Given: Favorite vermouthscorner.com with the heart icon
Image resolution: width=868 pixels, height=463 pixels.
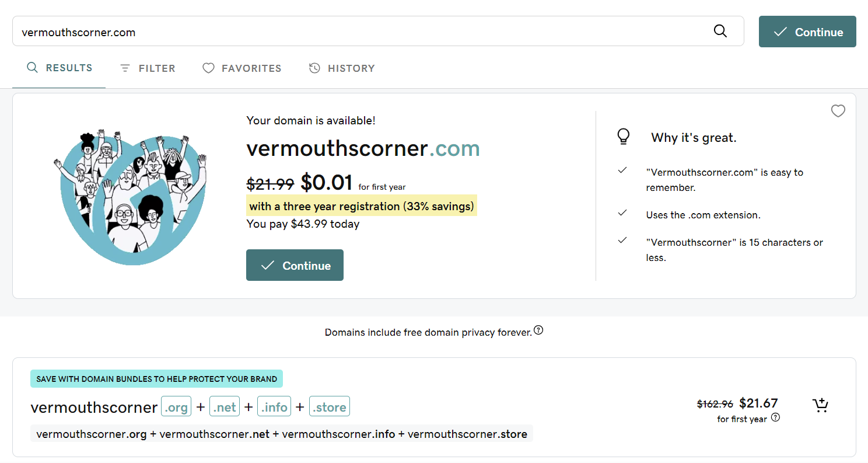Looking at the screenshot, I should pos(838,111).
